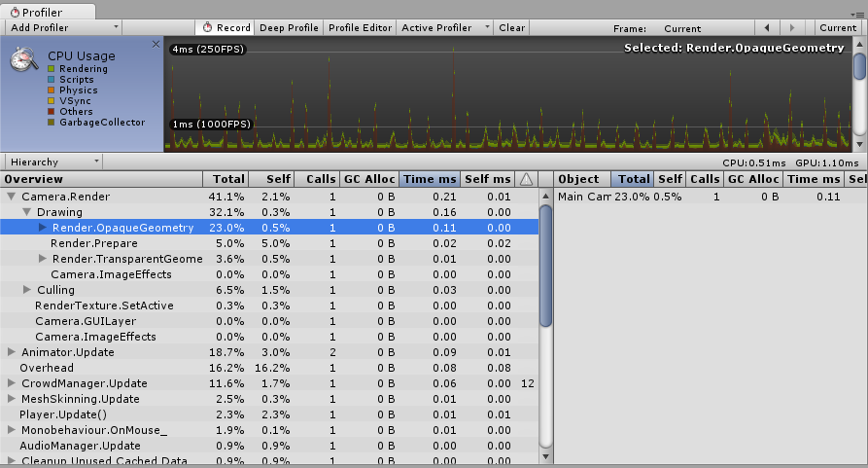Click the 4ms (250FPS) graph label
Screen dimensions: 868x468
coord(208,49)
